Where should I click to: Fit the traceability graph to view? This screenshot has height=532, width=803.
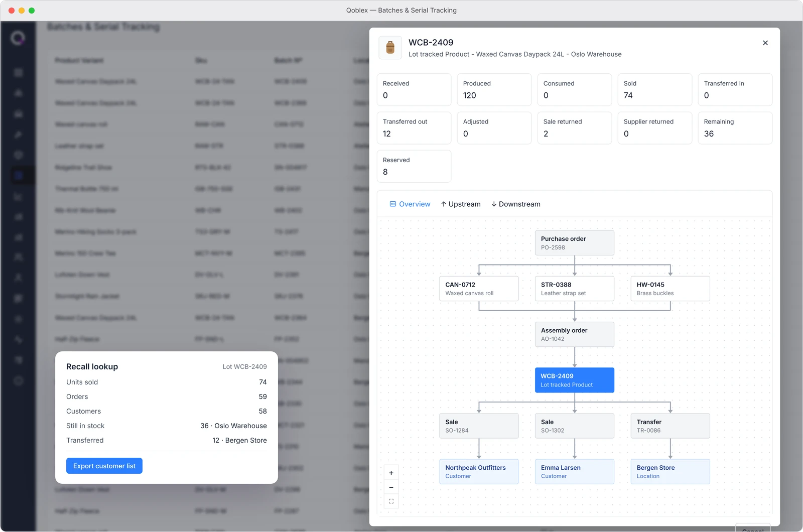[x=391, y=501]
